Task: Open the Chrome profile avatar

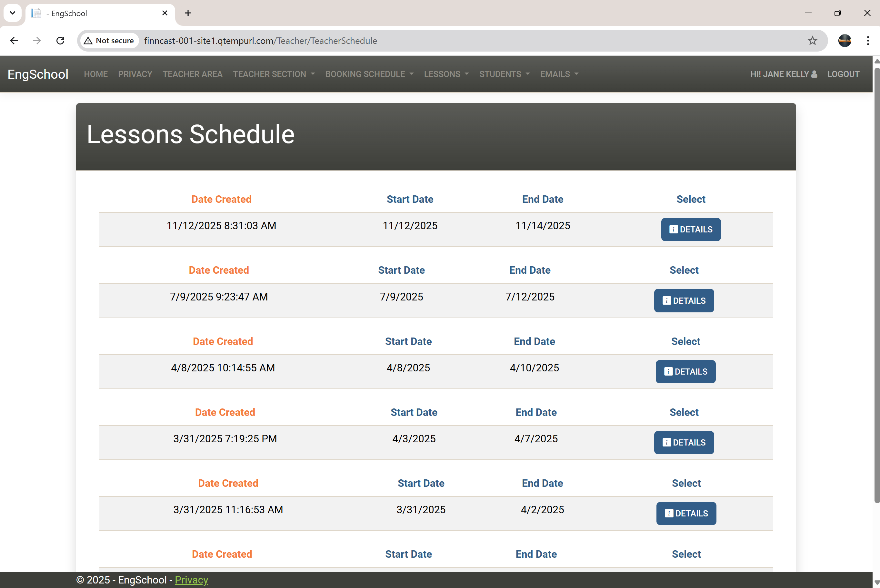Action: click(844, 41)
